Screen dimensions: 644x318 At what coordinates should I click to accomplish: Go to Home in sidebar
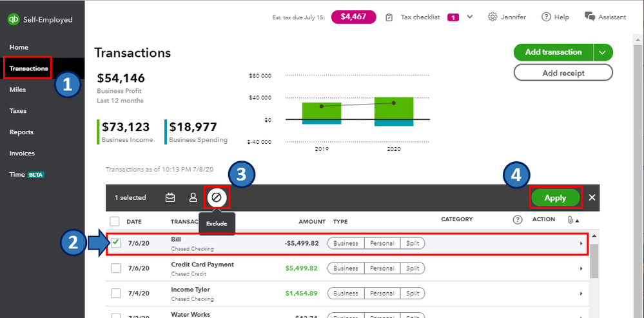pyautogui.click(x=19, y=47)
